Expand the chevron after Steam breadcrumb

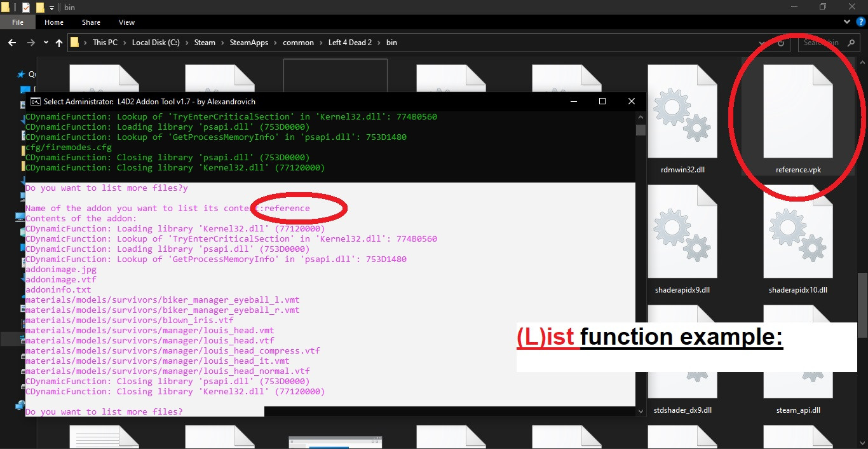coord(222,43)
